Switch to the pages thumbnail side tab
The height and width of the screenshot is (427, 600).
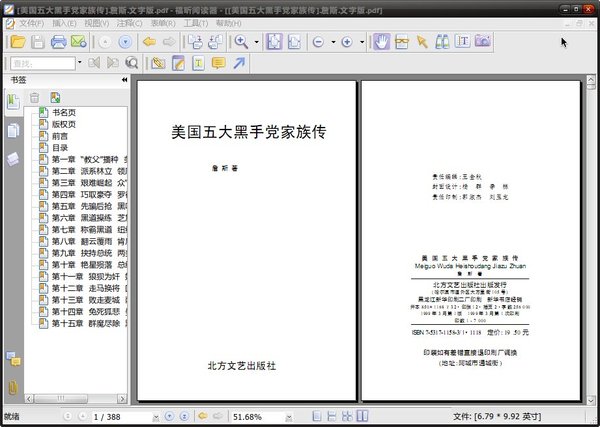point(13,130)
